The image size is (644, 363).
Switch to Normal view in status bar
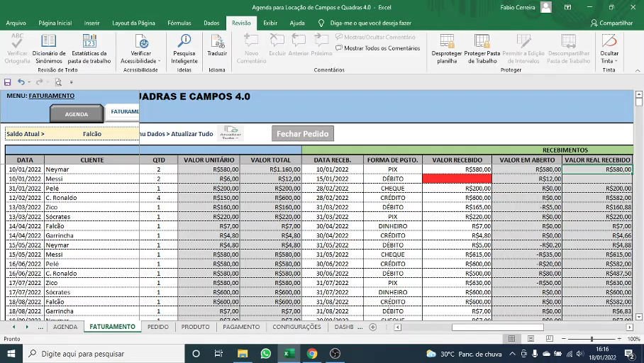click(x=512, y=339)
